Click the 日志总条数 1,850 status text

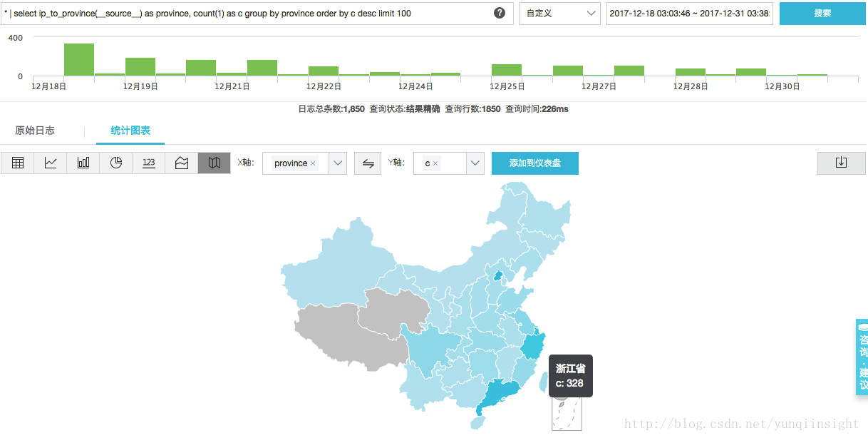click(331, 109)
